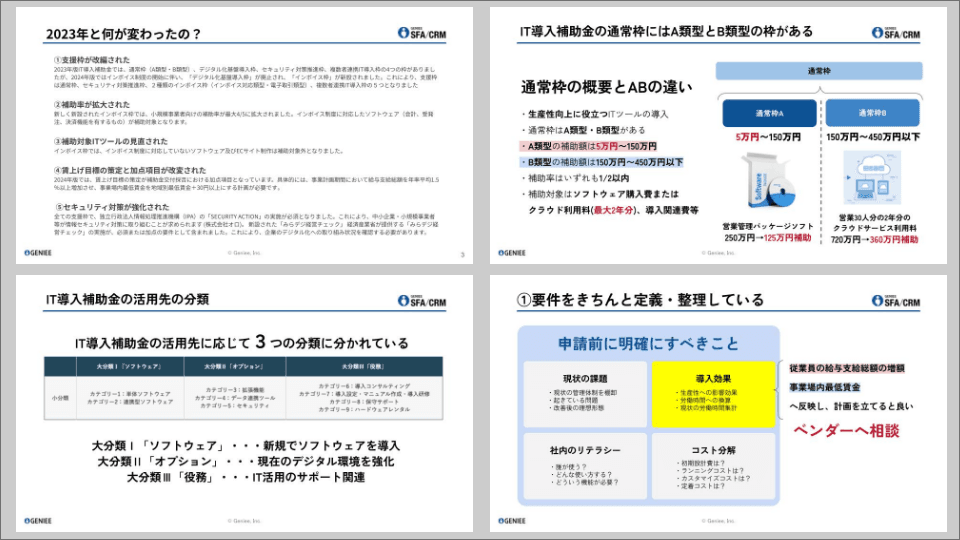Viewport: 960px width, 540px height.
Task: Click the software package box image under 通常枠A
Action: coord(758,184)
